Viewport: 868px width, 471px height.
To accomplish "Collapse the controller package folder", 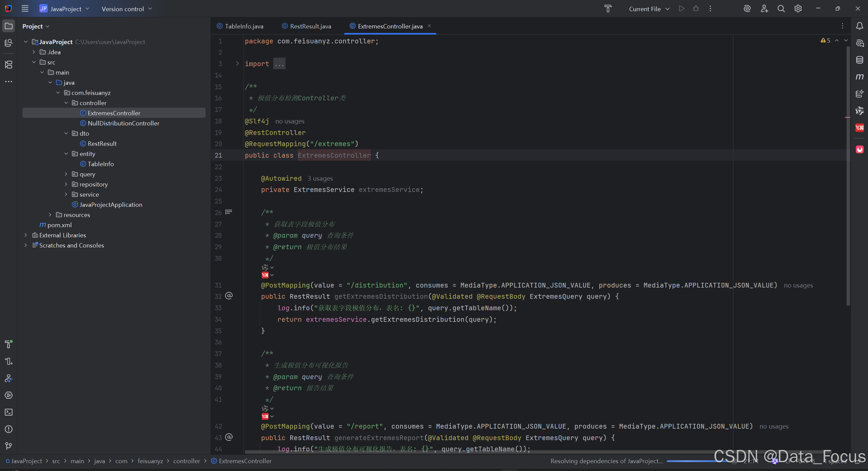I will click(x=66, y=103).
